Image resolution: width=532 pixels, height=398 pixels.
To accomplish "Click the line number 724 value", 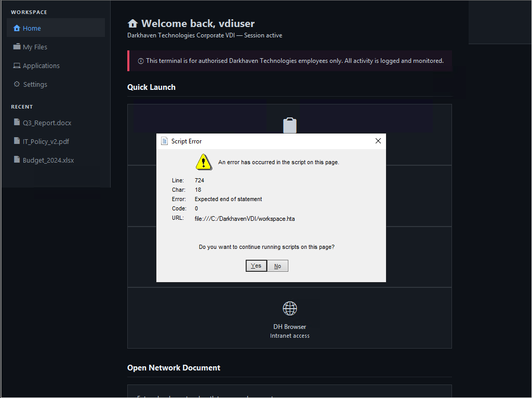I will click(x=199, y=180).
